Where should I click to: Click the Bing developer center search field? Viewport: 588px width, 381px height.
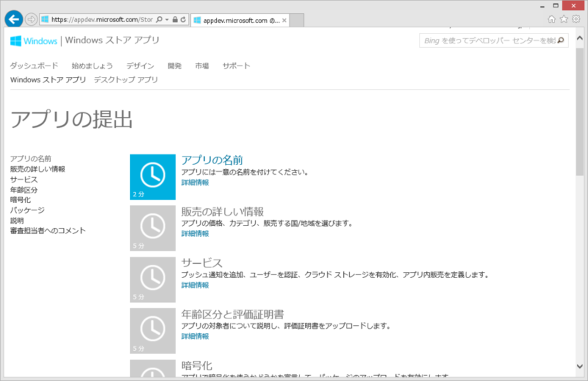point(488,41)
